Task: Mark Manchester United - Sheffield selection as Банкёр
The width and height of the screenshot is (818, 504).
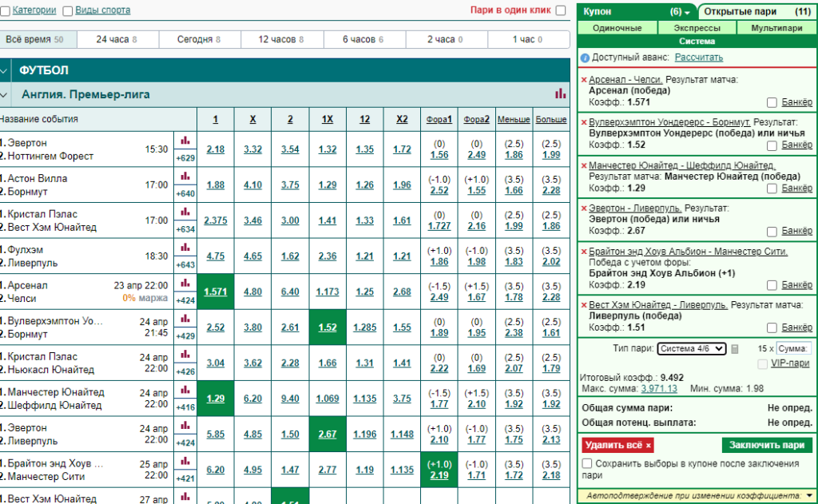Action: [x=772, y=189]
